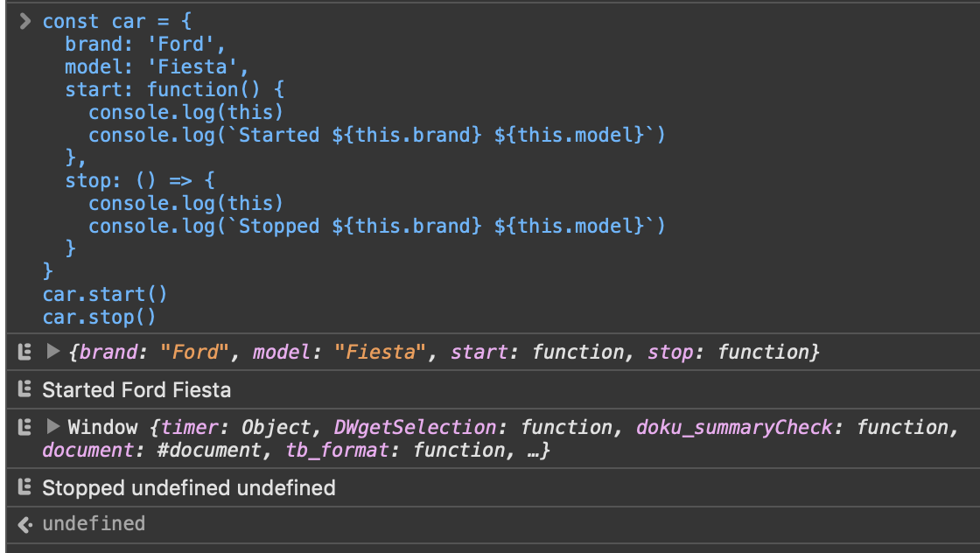Expand the logged Window object
This screenshot has height=553, width=980.
(52, 427)
